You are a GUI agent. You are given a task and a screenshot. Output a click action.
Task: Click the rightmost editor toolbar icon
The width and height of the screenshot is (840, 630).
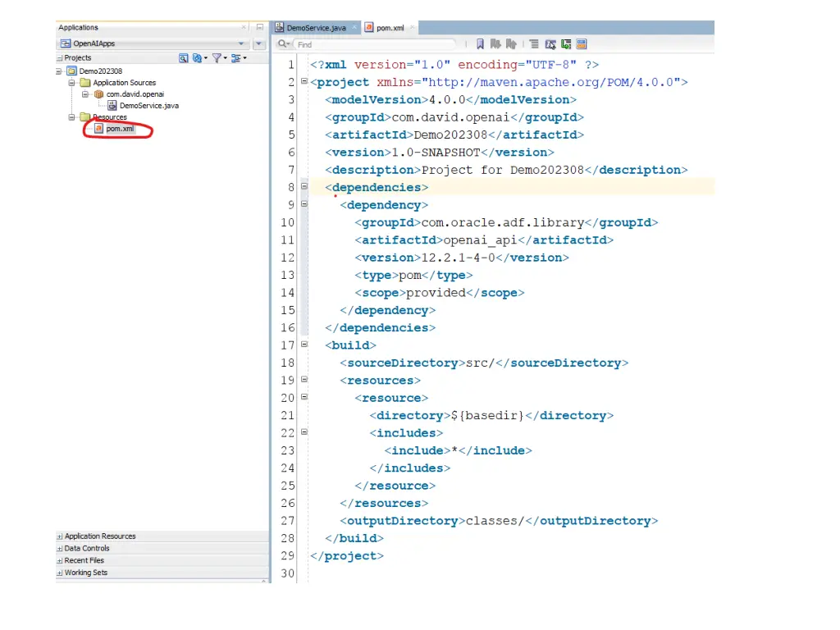click(582, 44)
